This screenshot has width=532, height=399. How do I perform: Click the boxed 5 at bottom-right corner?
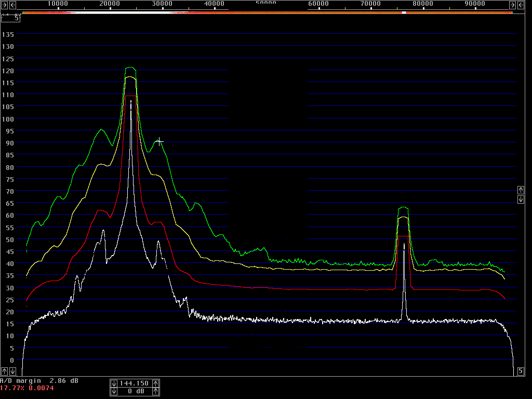coord(521,371)
